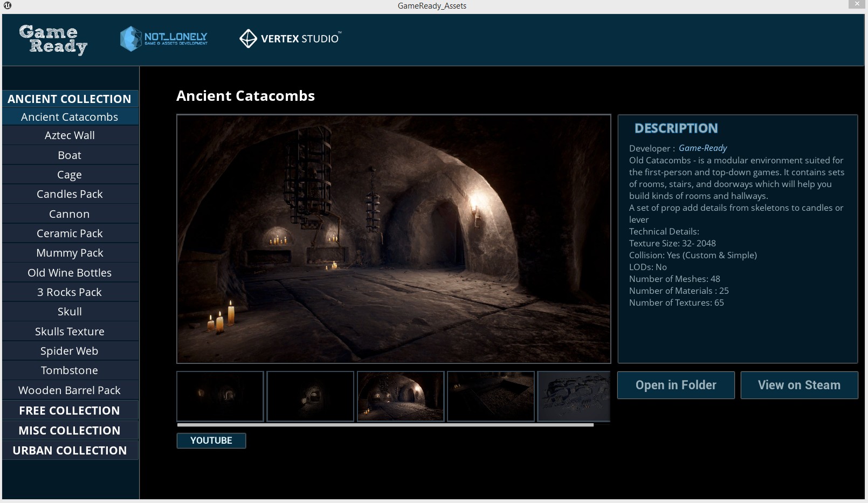Open the Mummy Pack asset page

(70, 252)
